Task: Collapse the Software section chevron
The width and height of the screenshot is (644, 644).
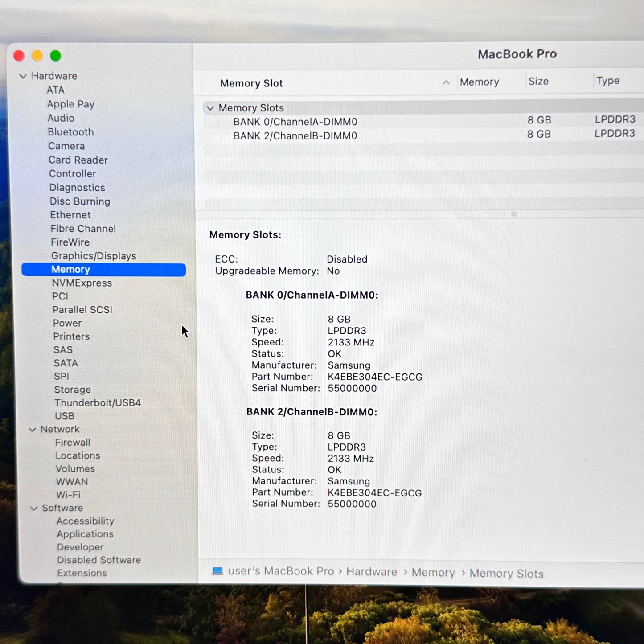Action: tap(34, 508)
